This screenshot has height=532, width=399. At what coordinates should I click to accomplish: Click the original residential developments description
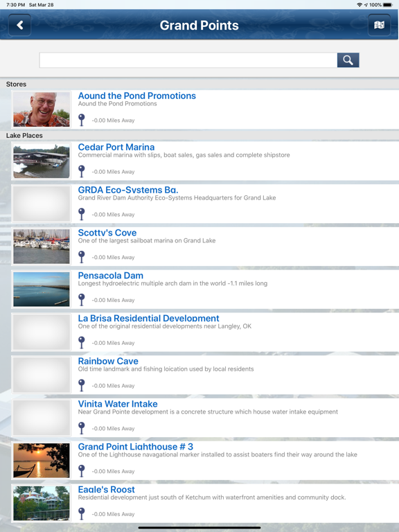pos(165,326)
